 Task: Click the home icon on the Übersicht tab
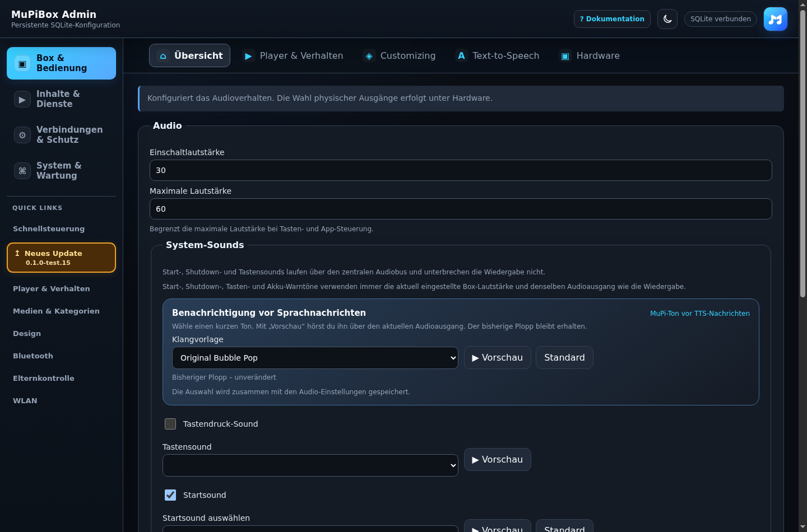(x=163, y=56)
